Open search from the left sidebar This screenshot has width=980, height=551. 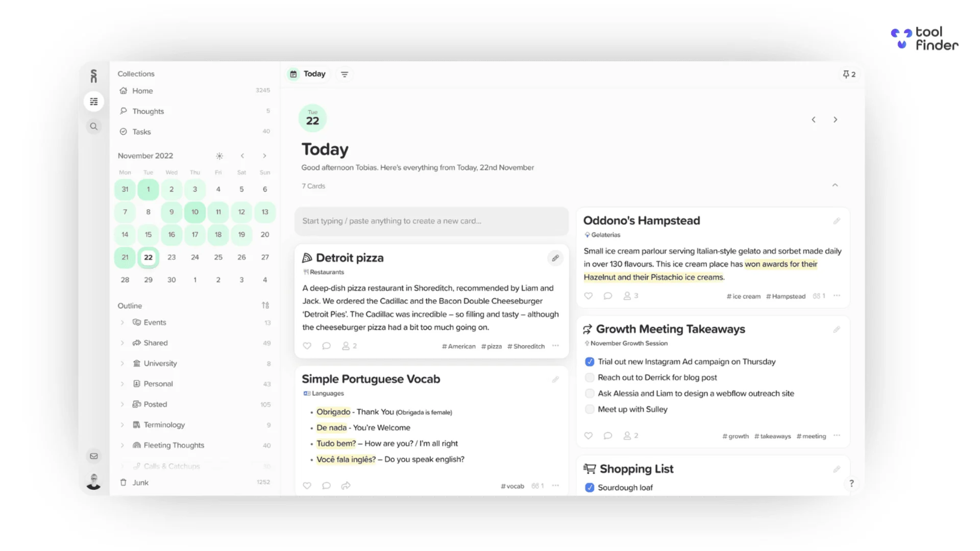[94, 126]
